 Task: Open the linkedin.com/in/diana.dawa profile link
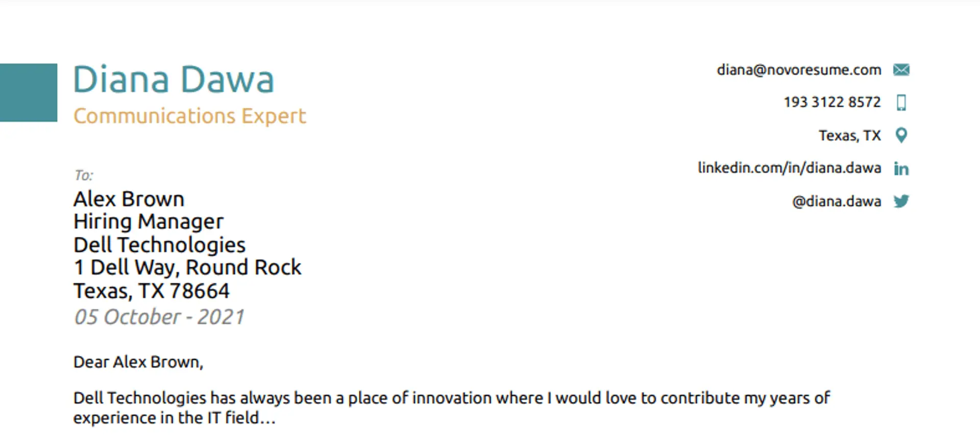click(789, 168)
